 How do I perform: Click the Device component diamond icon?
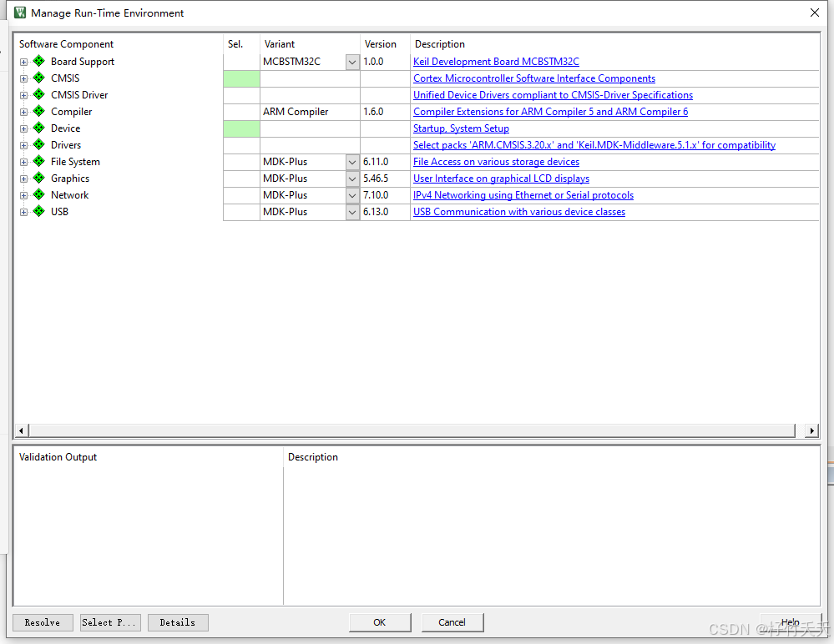(x=39, y=128)
